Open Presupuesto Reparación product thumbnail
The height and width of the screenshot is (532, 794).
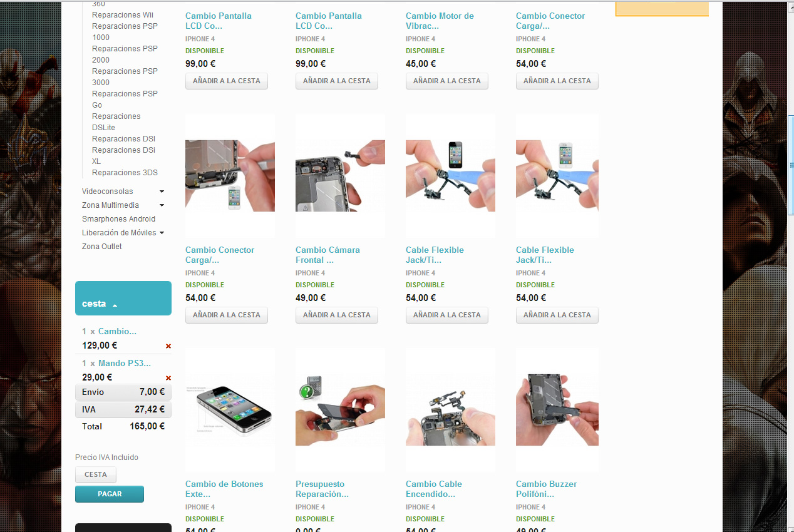[340, 410]
